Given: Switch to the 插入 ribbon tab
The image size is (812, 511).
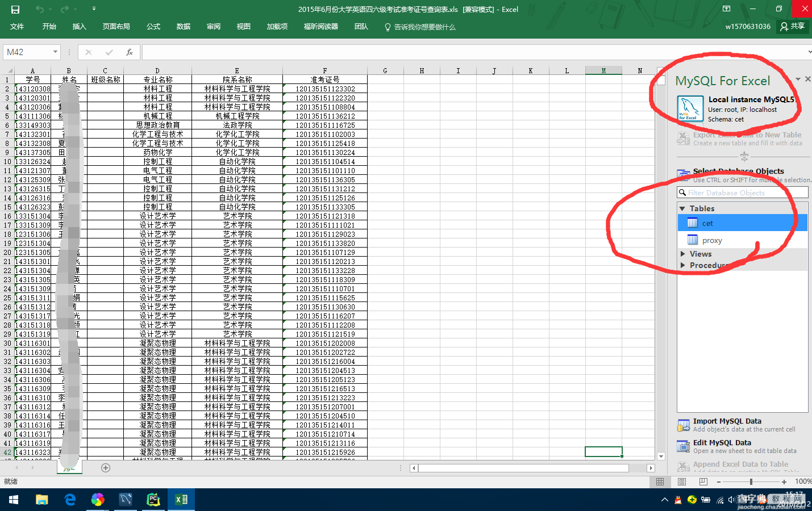Looking at the screenshot, I should (x=79, y=27).
